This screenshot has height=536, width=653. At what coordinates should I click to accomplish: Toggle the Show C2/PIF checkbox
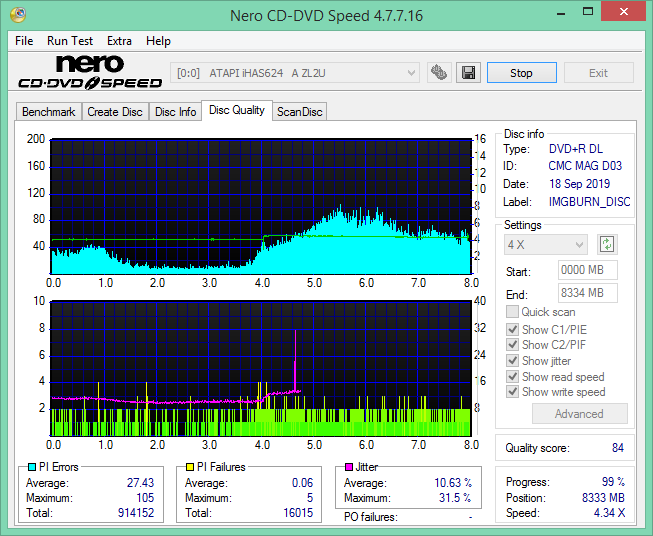[x=512, y=345]
